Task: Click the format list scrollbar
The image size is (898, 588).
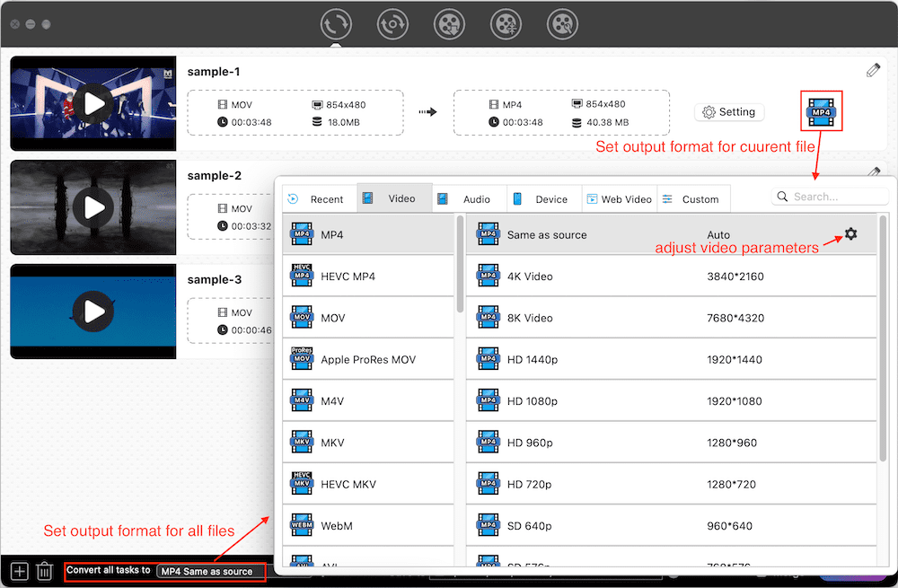Action: (460, 264)
